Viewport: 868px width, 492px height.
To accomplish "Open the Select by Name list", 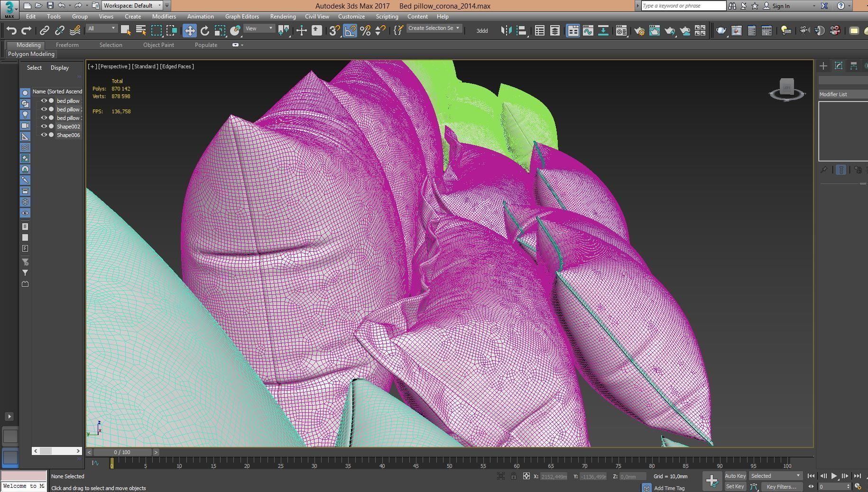I will pos(141,31).
